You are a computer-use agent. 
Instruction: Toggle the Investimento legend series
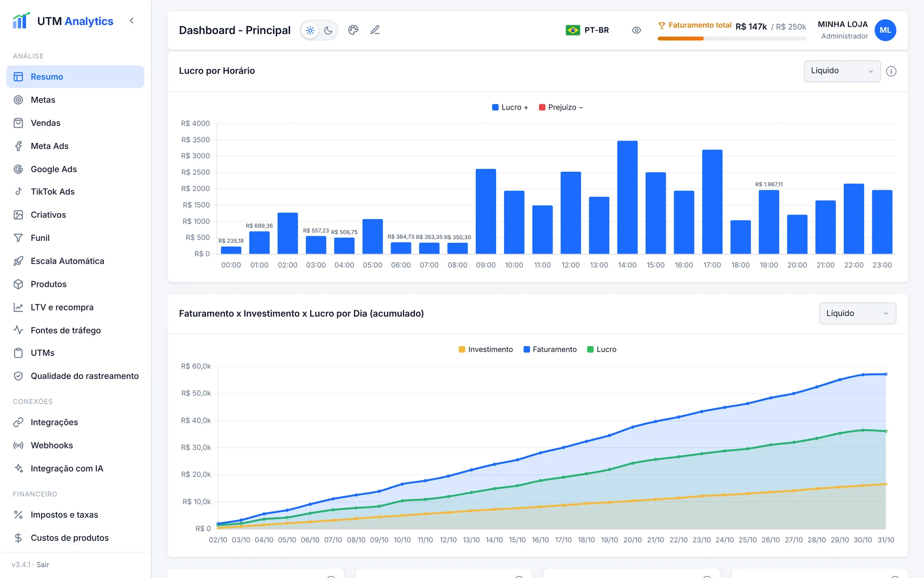coord(486,350)
